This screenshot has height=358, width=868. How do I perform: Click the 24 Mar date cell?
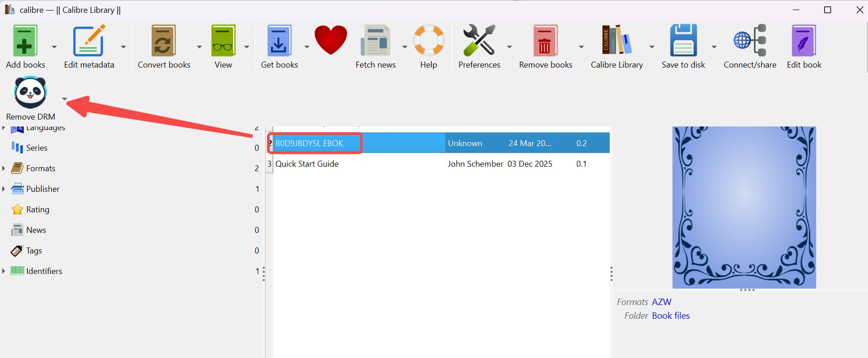[x=530, y=143]
